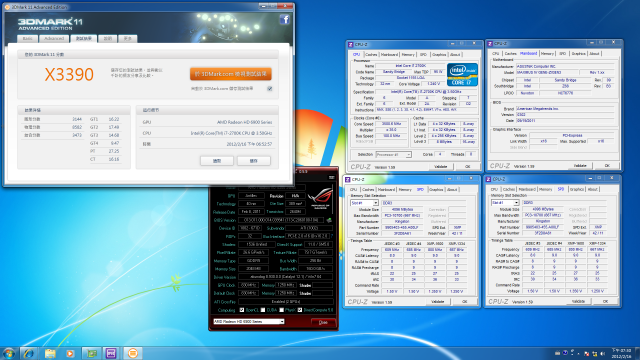Open Mainboard tab in top-left CPU-Z window
This screenshot has width=640, height=360.
tap(389, 54)
